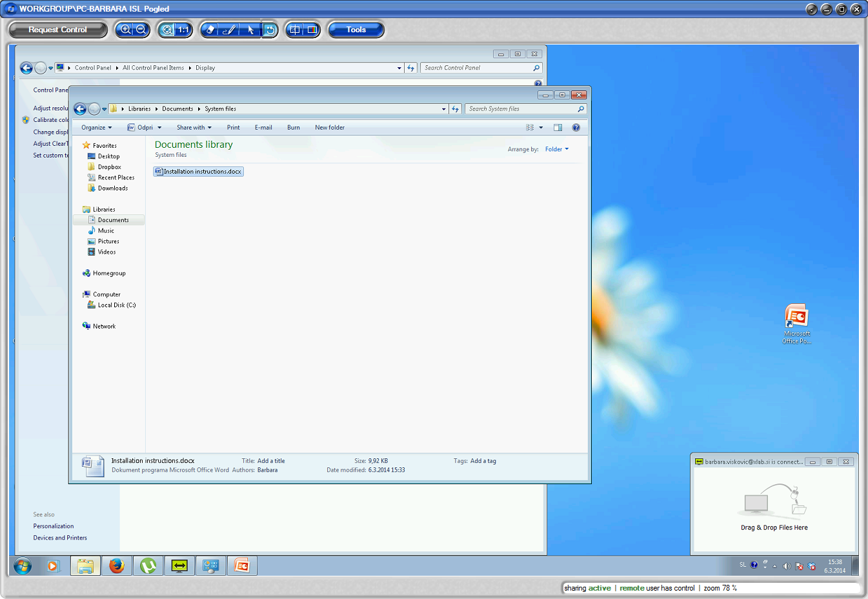
Task: Open the Tools button menu
Action: pos(356,29)
